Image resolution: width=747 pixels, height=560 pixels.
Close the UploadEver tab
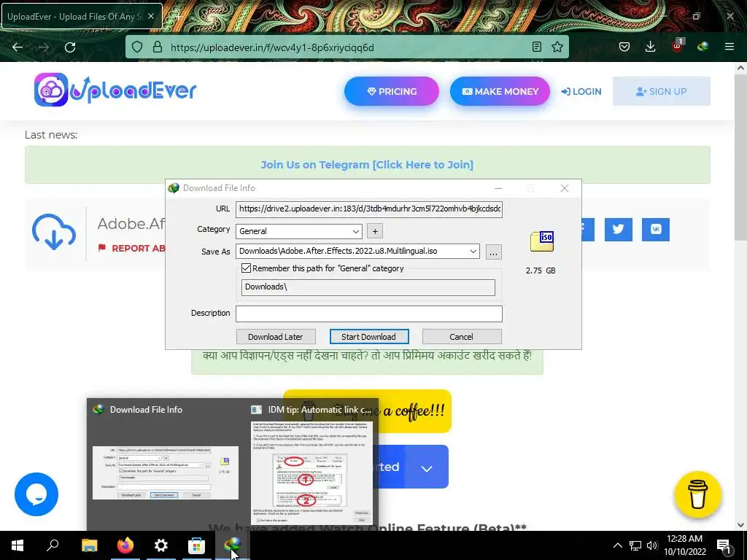[151, 16]
